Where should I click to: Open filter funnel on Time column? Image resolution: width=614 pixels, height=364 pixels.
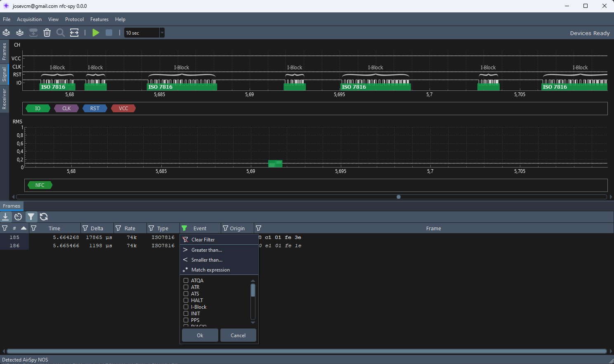tap(34, 228)
